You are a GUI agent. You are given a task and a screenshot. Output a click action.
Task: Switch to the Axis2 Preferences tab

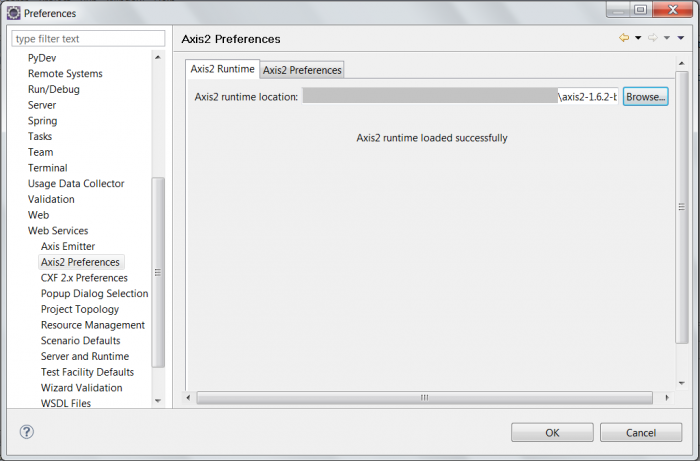pos(302,70)
